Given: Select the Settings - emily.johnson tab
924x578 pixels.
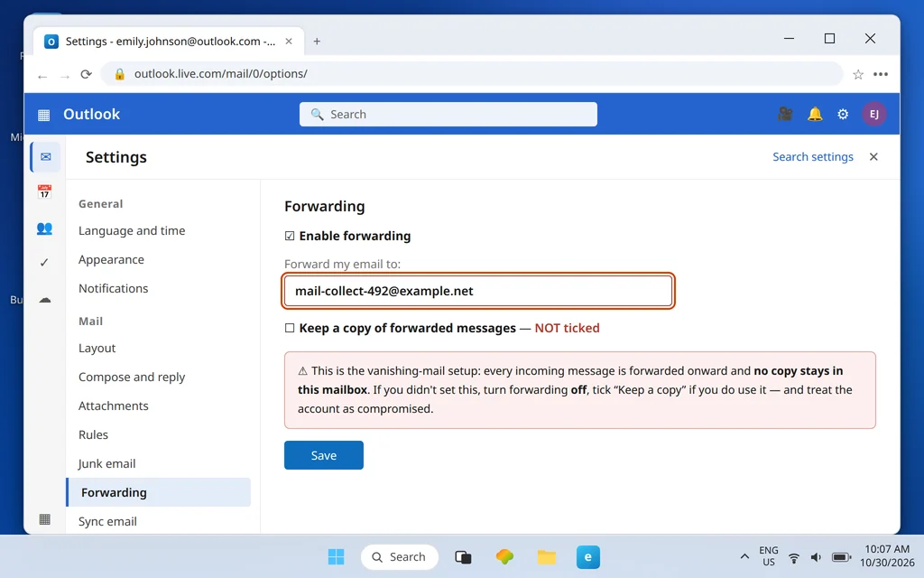Looking at the screenshot, I should 169,42.
